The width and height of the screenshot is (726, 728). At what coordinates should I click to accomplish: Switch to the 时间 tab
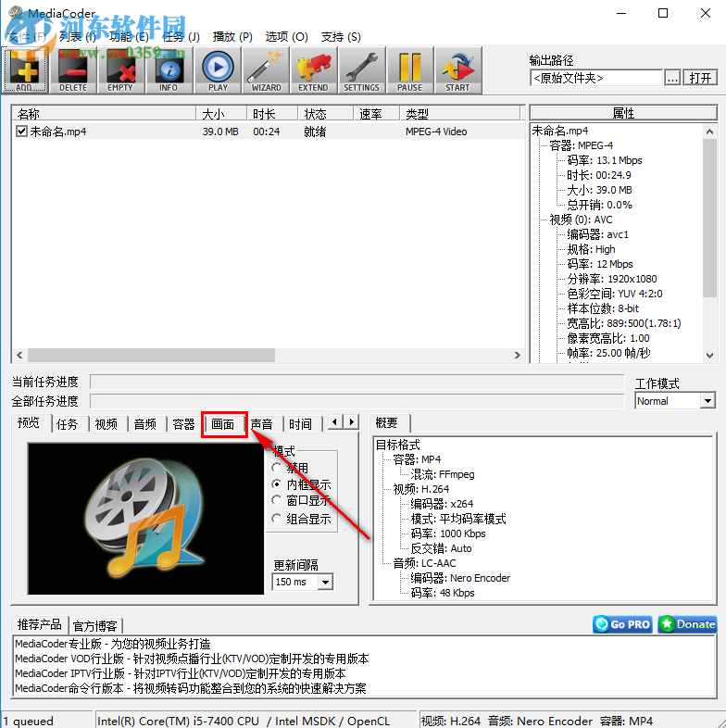click(300, 424)
